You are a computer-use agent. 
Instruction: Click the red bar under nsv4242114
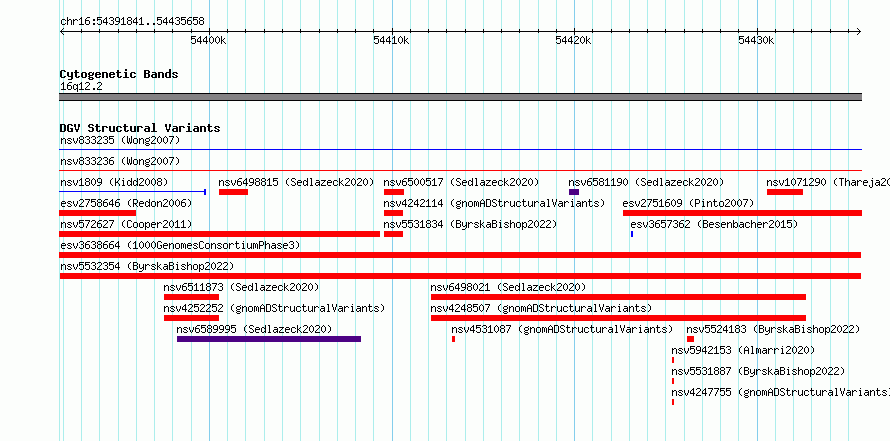[393, 213]
